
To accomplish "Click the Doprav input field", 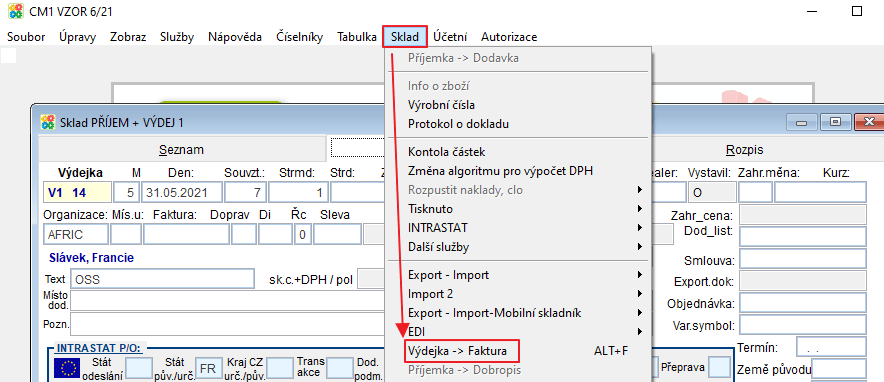I will (x=244, y=234).
